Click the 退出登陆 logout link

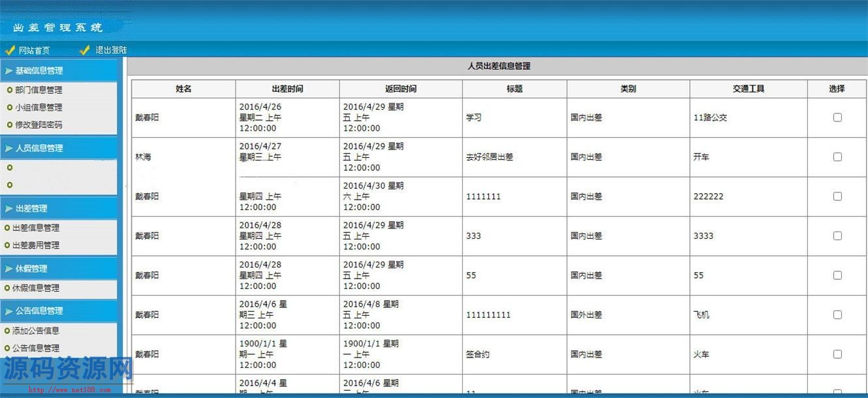click(111, 50)
